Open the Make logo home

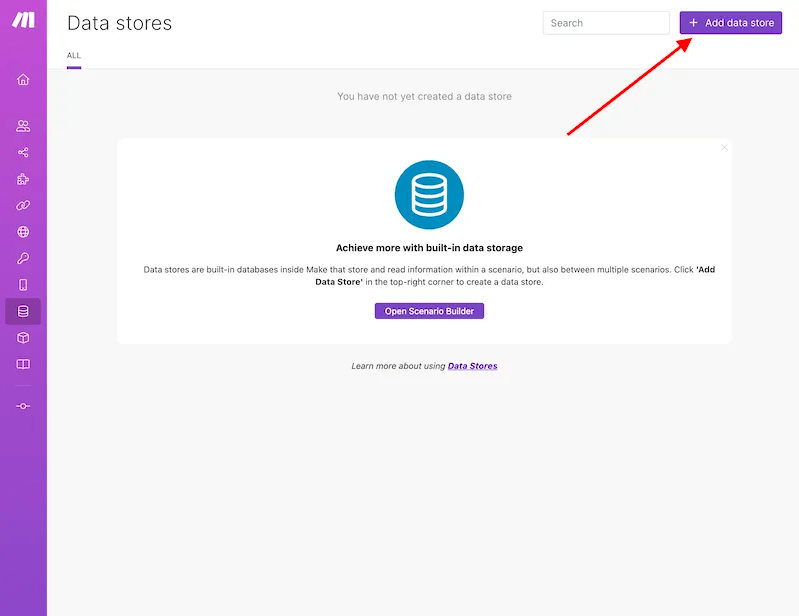(x=23, y=20)
